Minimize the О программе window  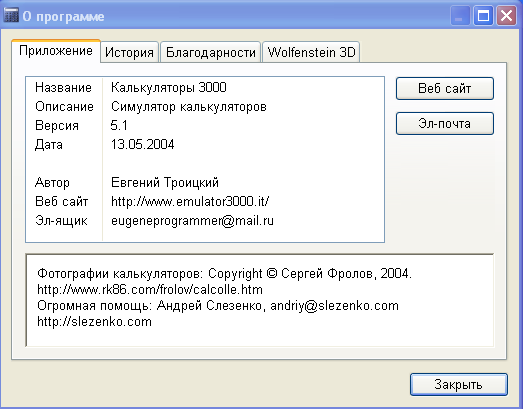[x=460, y=15]
